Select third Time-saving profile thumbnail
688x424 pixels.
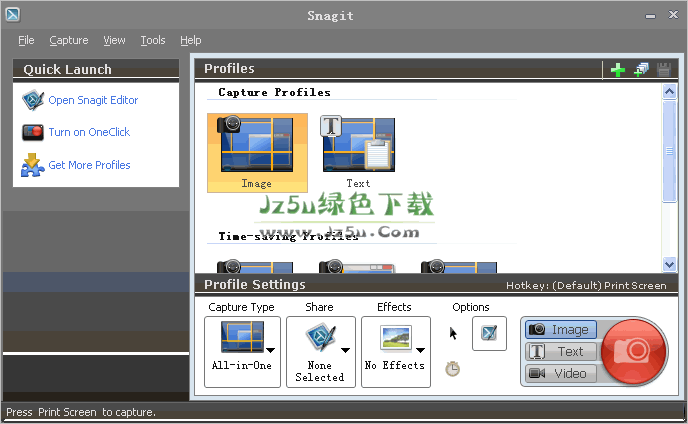click(x=459, y=266)
